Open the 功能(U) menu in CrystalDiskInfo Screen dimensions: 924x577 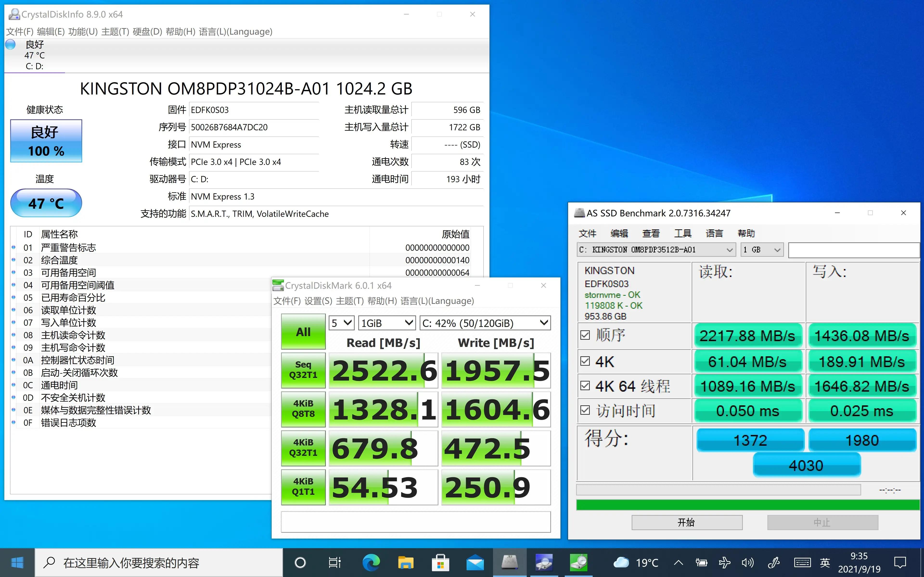(x=83, y=32)
